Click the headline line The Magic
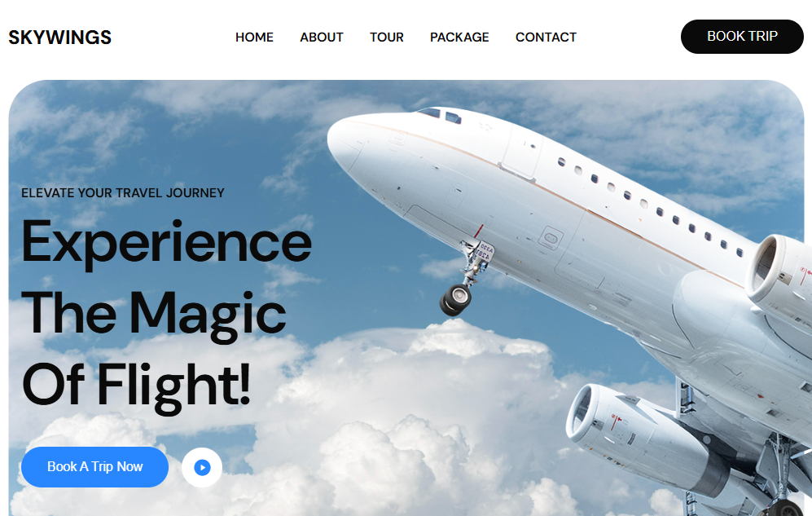The image size is (812, 516). point(154,315)
